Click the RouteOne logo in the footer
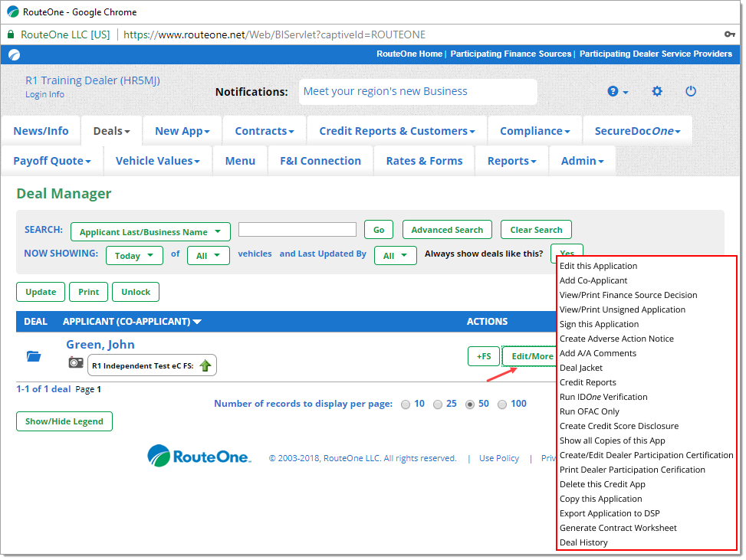746x560 pixels. pyautogui.click(x=199, y=456)
